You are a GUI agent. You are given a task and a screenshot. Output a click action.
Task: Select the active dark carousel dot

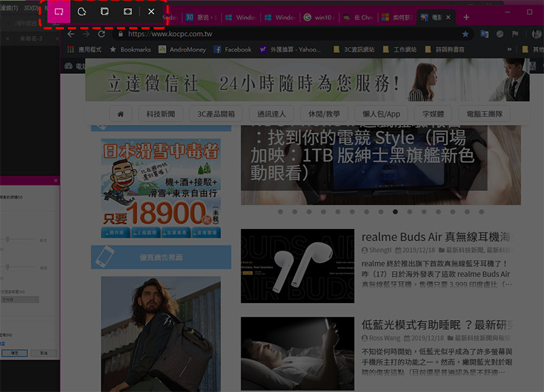coord(395,211)
